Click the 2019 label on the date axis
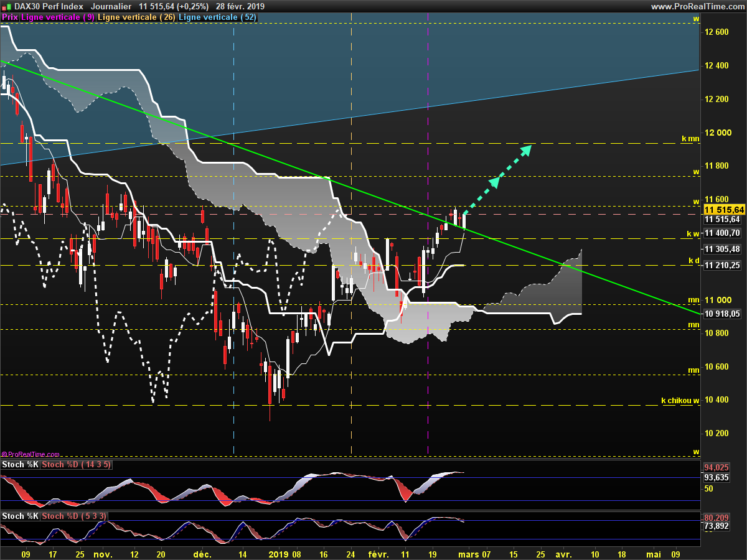Screen dimensions: 747x560 pos(278,553)
